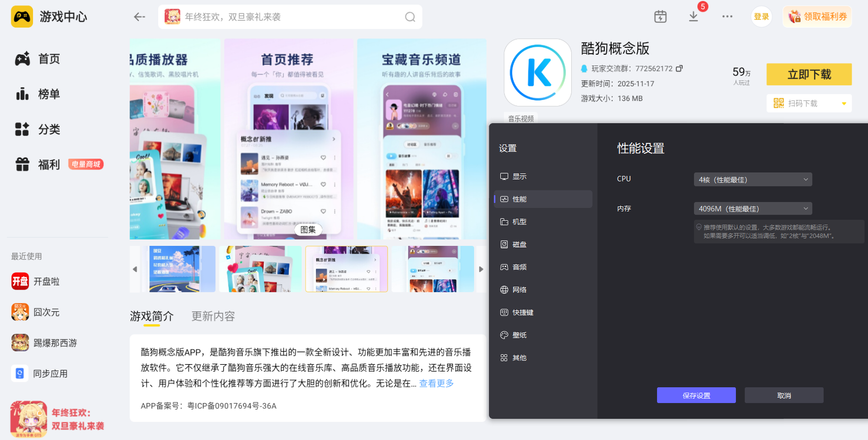The height and width of the screenshot is (440, 868).
Task: Open the downloads icon with badge
Action: coord(694,17)
